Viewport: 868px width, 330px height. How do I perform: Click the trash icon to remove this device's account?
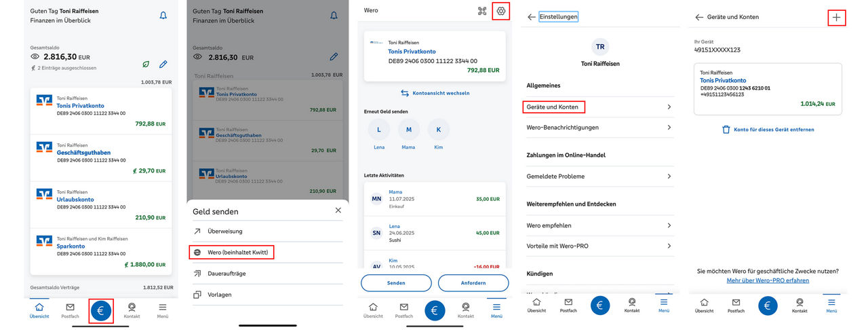pos(726,129)
